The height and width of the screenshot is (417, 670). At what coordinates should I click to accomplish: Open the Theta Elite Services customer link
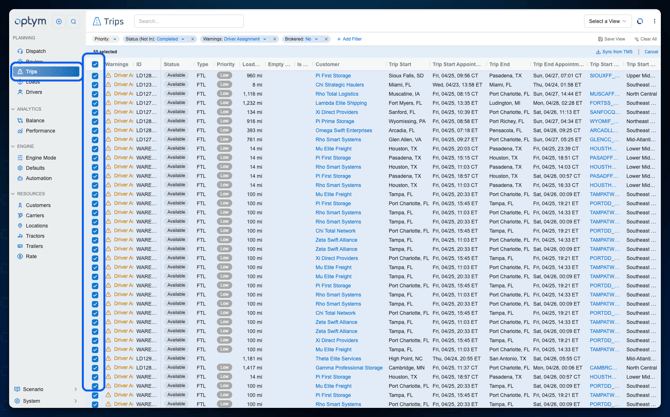click(338, 358)
